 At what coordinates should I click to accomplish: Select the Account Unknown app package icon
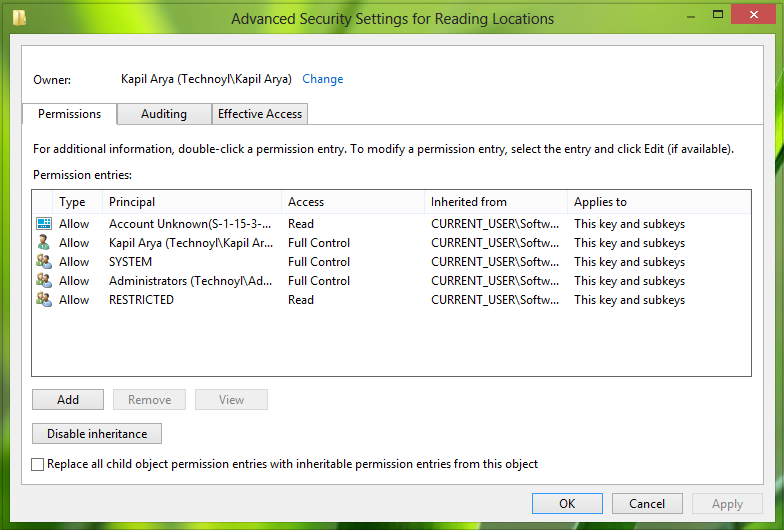(44, 224)
